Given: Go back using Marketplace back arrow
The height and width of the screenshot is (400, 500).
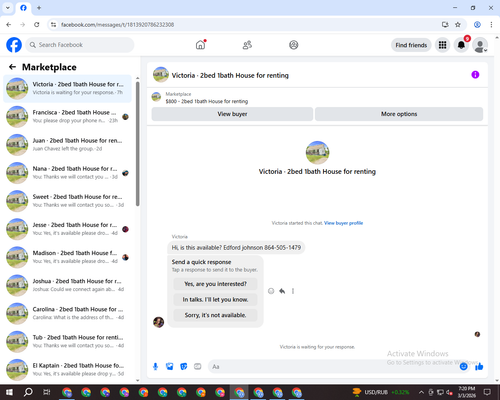Looking at the screenshot, I should (x=12, y=67).
